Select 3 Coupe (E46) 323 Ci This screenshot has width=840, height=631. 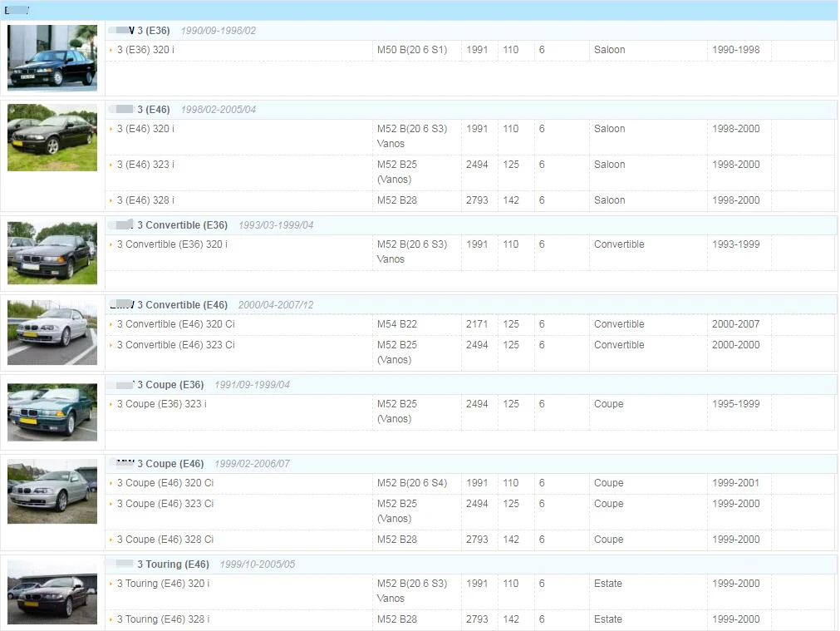tap(165, 504)
